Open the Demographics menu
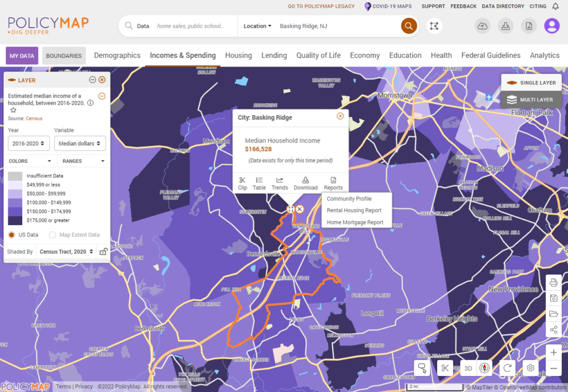 click(x=117, y=55)
